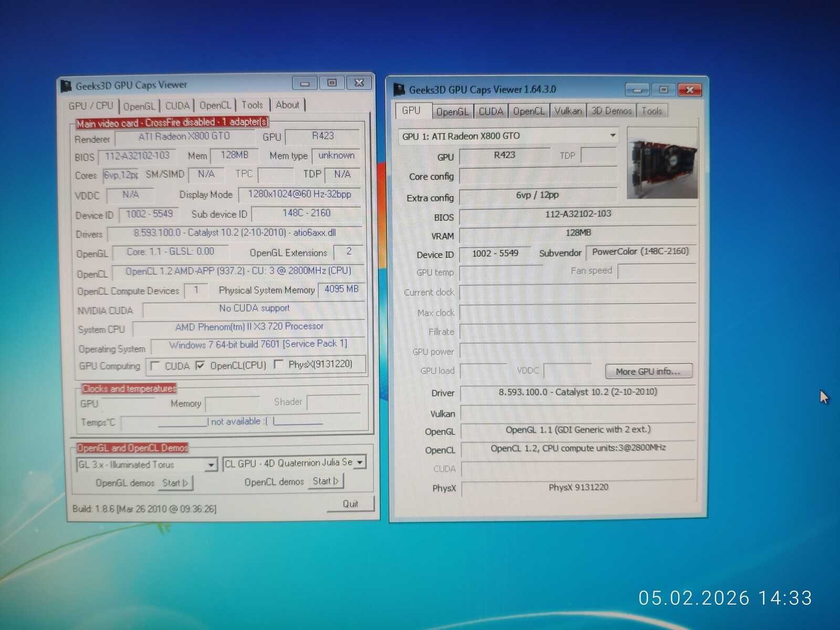
Task: Open the OpenGL tab in the 1.64.3.0 window
Action: pyautogui.click(x=452, y=111)
